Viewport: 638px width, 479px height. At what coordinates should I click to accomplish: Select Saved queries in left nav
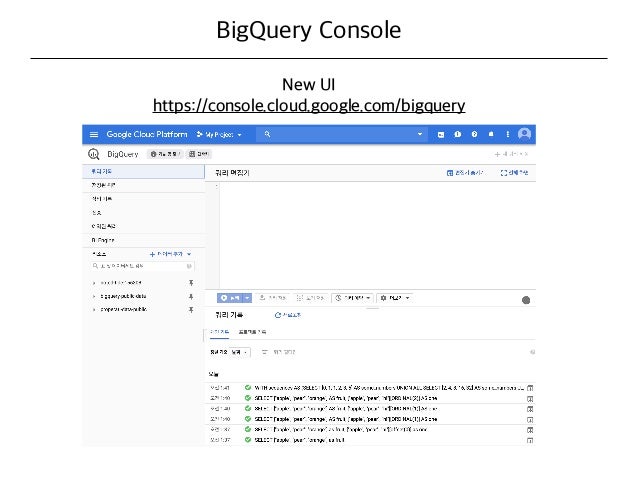[143, 185]
